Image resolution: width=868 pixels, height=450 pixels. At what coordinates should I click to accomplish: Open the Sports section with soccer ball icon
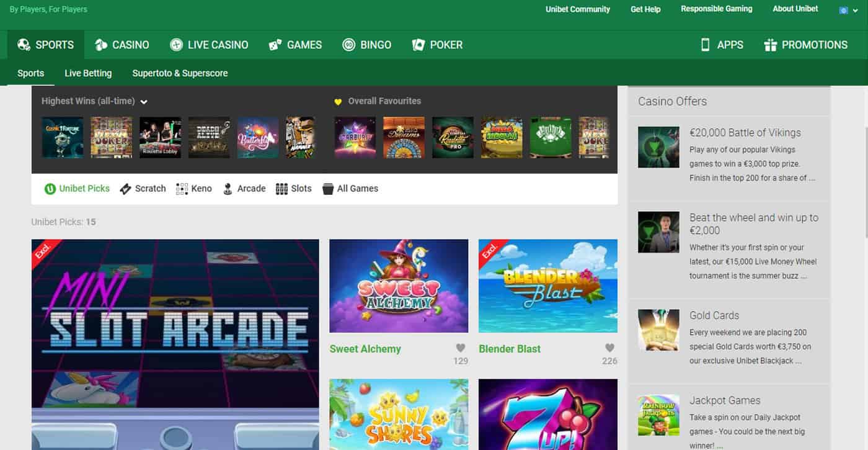tap(46, 45)
